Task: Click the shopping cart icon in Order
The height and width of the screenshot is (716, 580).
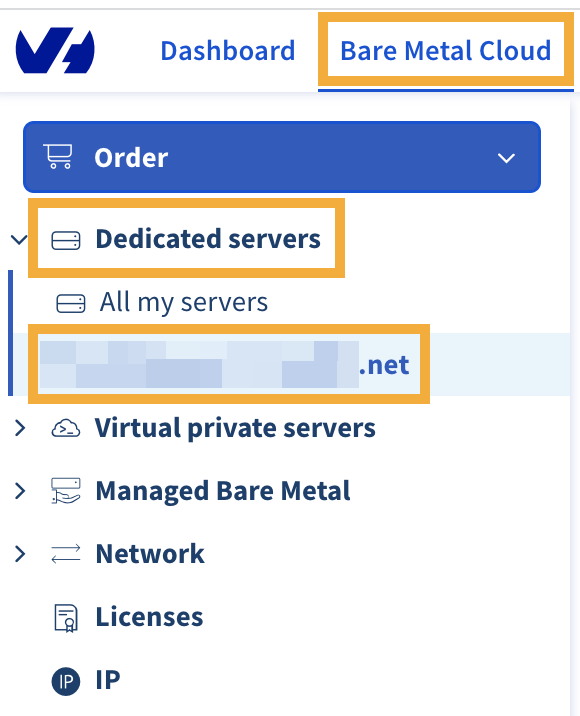Action: click(58, 157)
